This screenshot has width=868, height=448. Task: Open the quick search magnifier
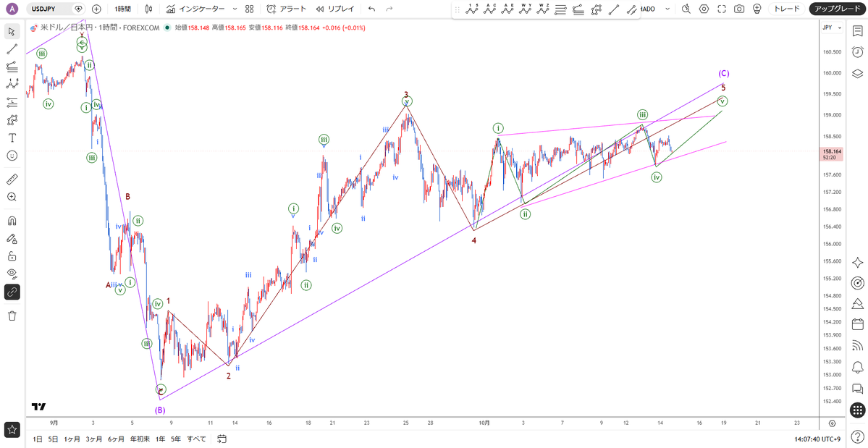coord(686,9)
